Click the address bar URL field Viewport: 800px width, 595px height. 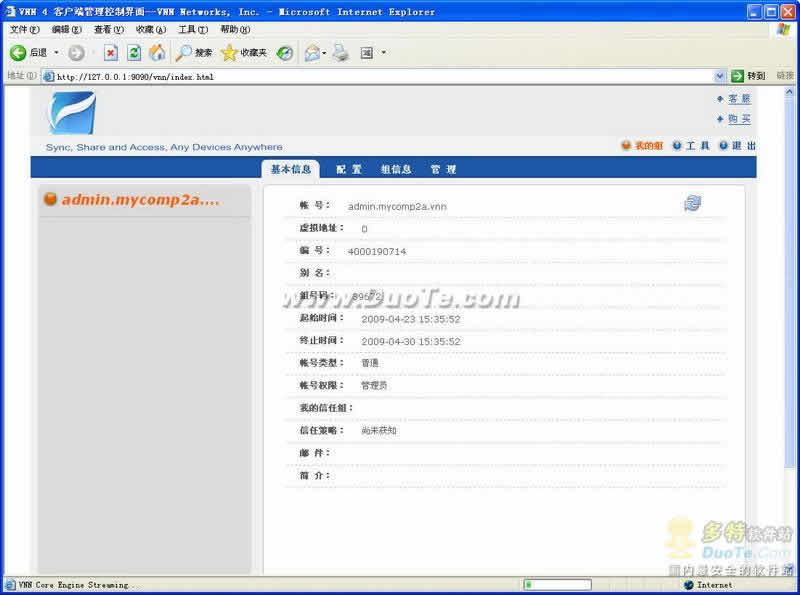(378, 77)
